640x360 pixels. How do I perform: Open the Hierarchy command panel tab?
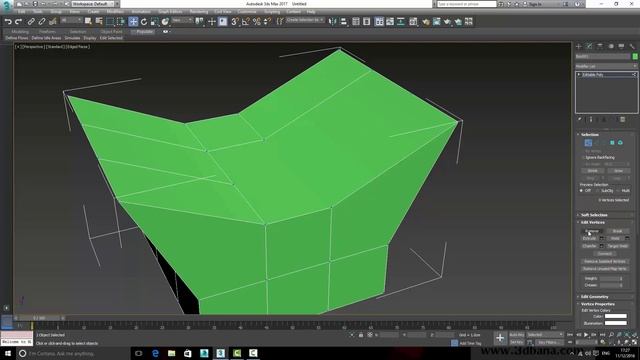600,47
